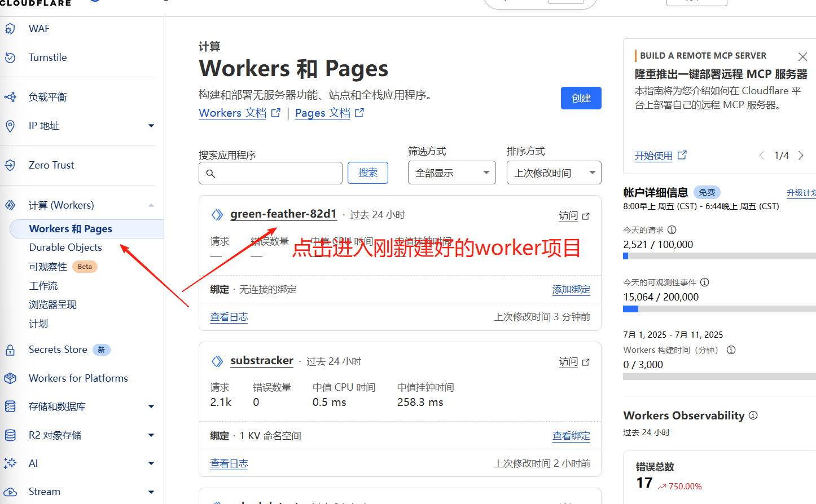Click the Workers 构建时间 usage progress bar
This screenshot has width=816, height=504.
[x=720, y=377]
